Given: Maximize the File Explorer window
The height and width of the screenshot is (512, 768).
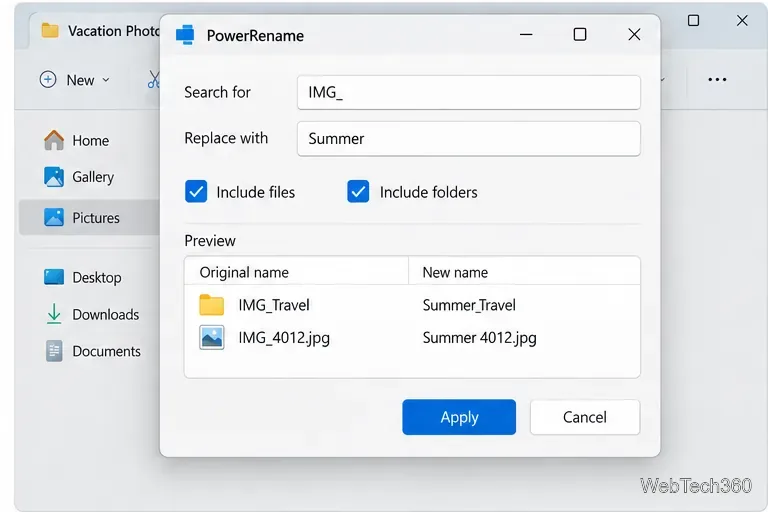Looking at the screenshot, I should pos(693,21).
